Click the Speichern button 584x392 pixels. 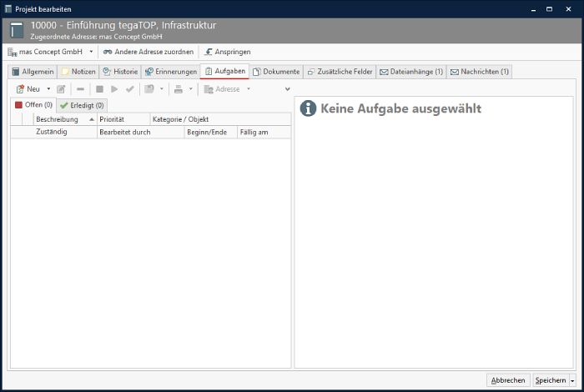click(x=551, y=380)
